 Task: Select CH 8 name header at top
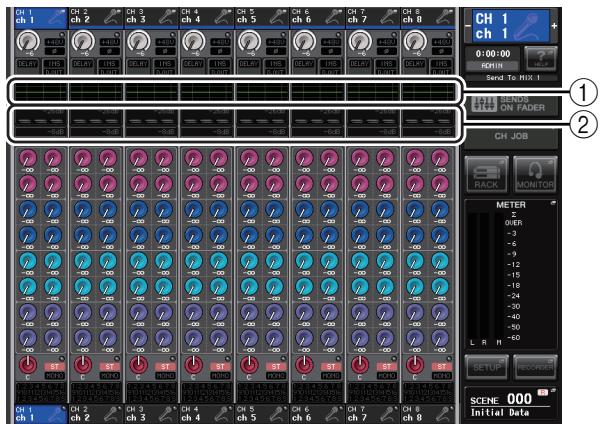[427, 16]
